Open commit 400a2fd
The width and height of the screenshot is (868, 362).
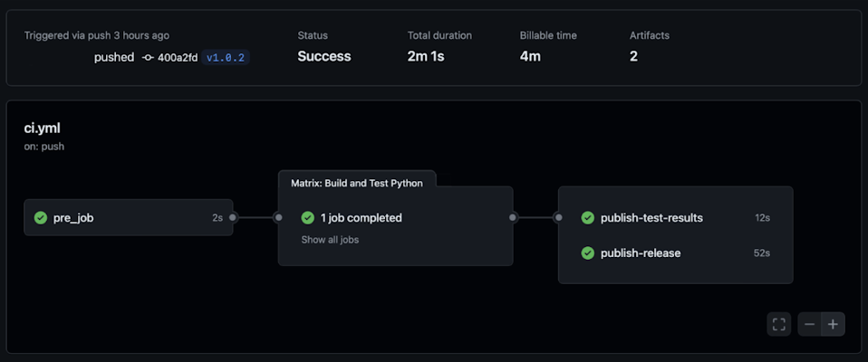click(178, 58)
